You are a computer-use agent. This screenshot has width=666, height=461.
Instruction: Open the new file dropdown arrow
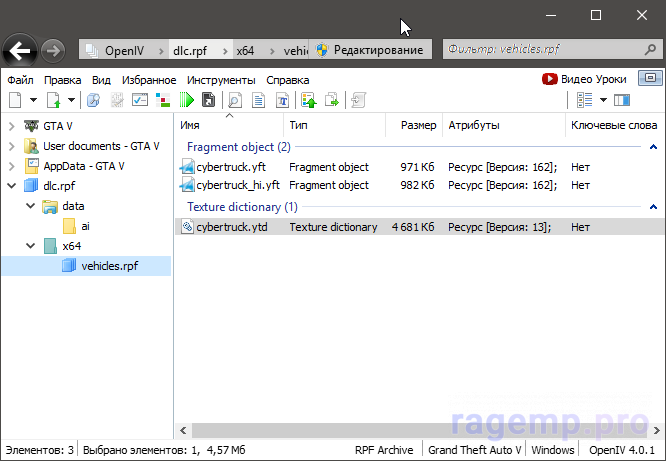click(33, 100)
